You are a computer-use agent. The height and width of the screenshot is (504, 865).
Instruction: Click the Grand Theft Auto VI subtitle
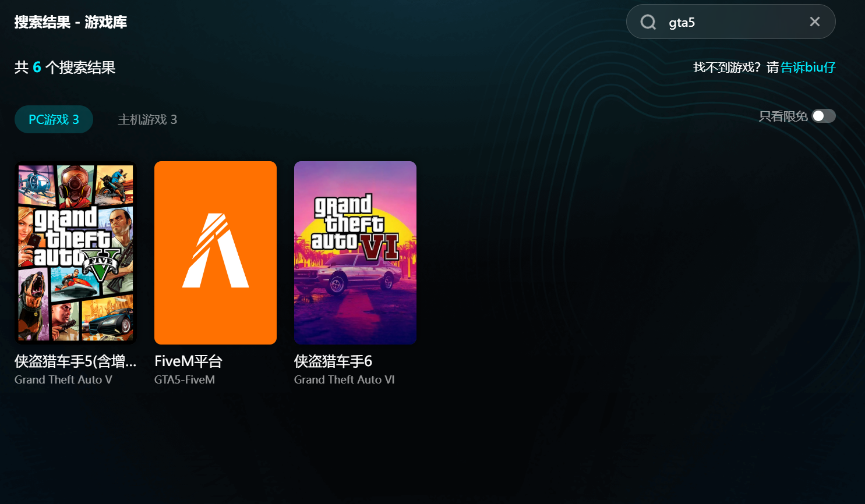[344, 379]
